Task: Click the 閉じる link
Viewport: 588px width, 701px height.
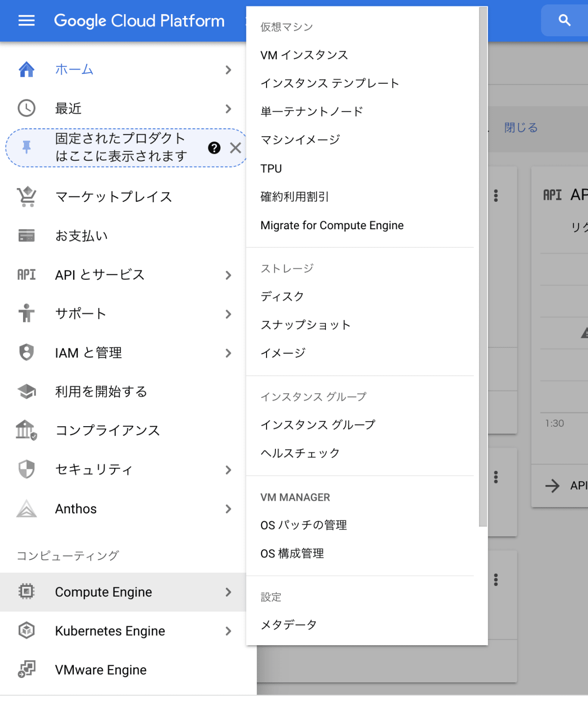Action: [521, 128]
